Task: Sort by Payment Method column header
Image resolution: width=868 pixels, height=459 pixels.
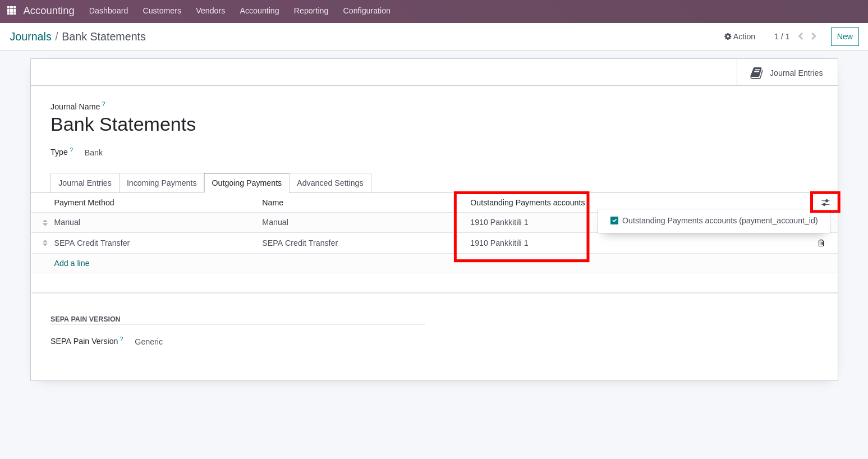Action: coord(84,203)
